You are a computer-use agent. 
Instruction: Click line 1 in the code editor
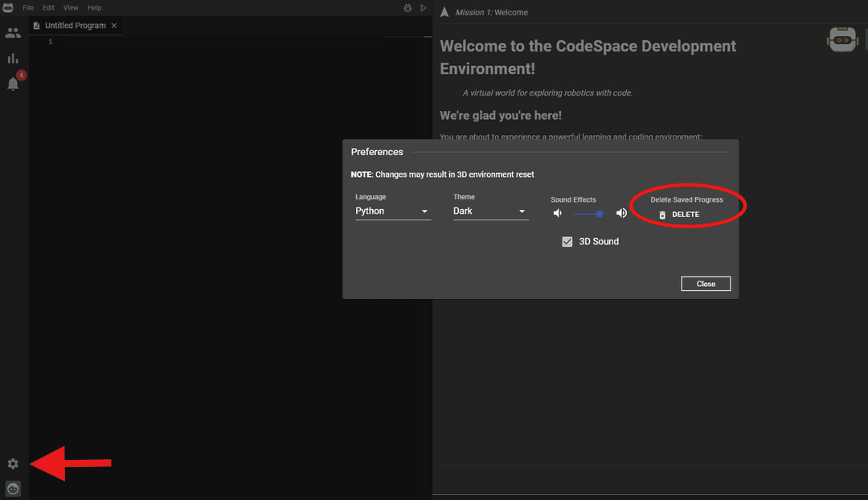222,42
